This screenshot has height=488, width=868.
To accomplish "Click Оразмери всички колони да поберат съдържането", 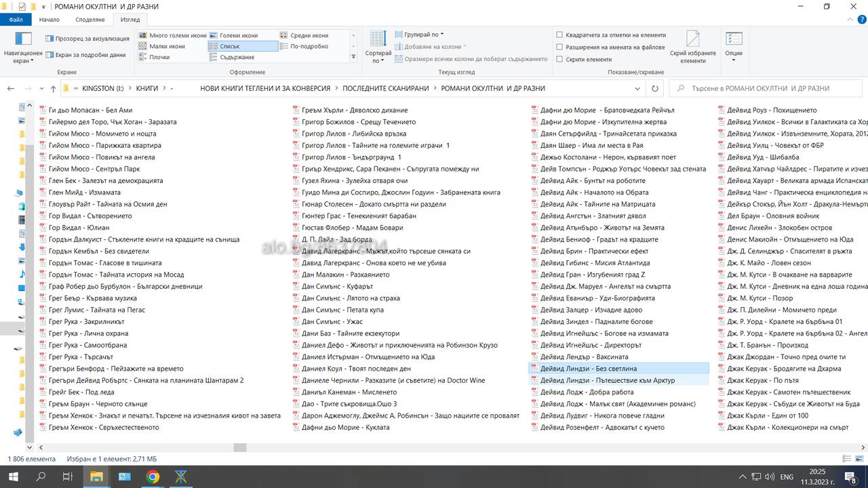I will (x=471, y=59).
